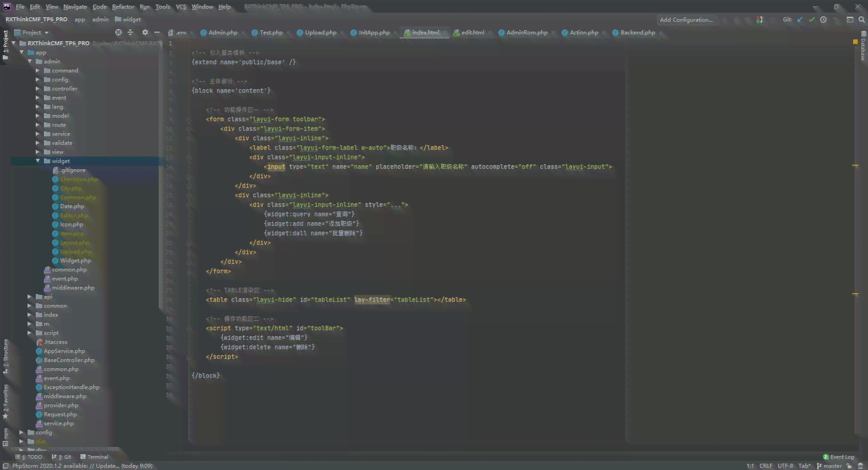This screenshot has height=470, width=868.
Task: Click the admin breadcrumb in navigation bar
Action: pyautogui.click(x=100, y=19)
